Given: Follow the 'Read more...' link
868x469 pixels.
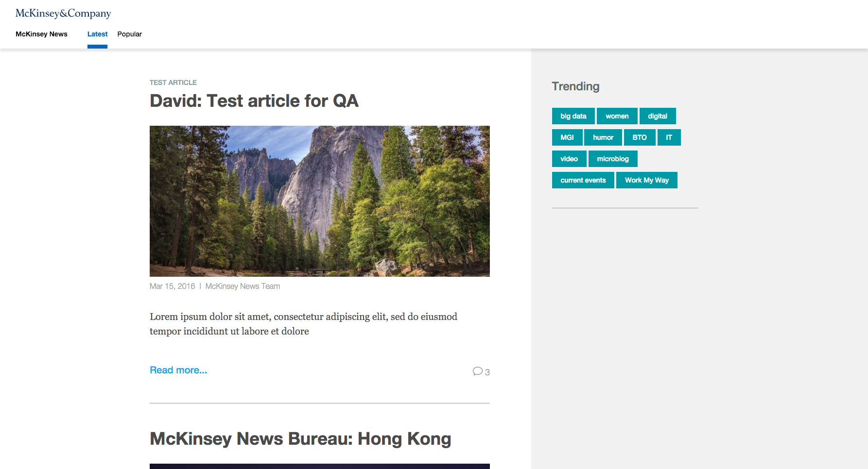Looking at the screenshot, I should (x=178, y=370).
